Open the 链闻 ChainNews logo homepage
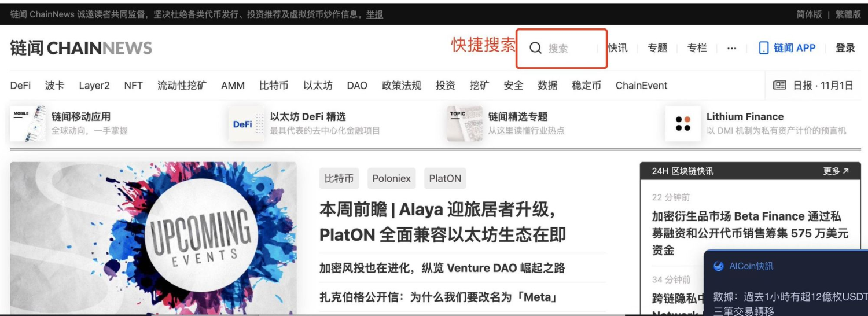This screenshot has height=316, width=868. [x=81, y=48]
